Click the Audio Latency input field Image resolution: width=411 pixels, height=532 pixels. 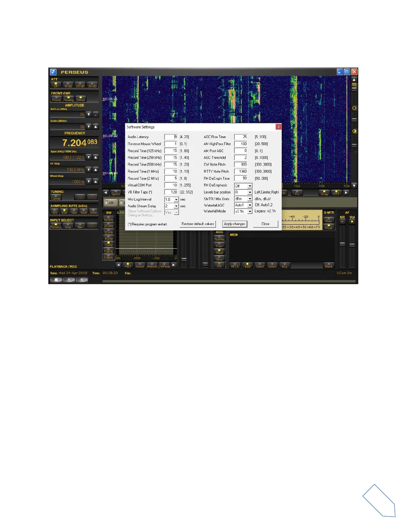[x=171, y=137]
